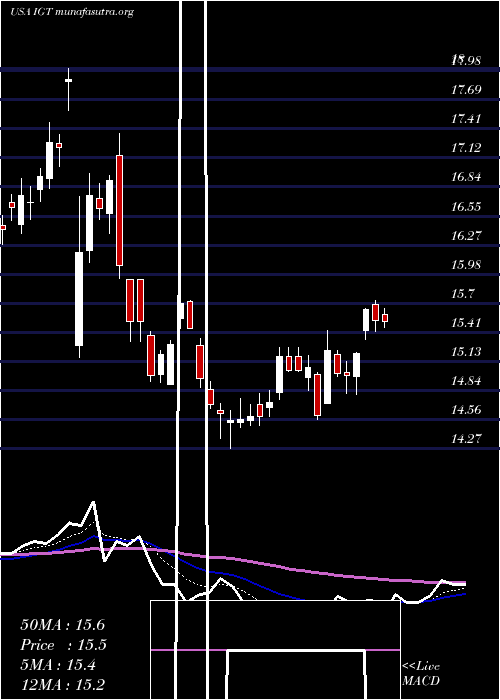Image resolution: width=500 pixels, height=700 pixels.
Task: Click the last red candlestick near 15.5
Action: coord(385,318)
